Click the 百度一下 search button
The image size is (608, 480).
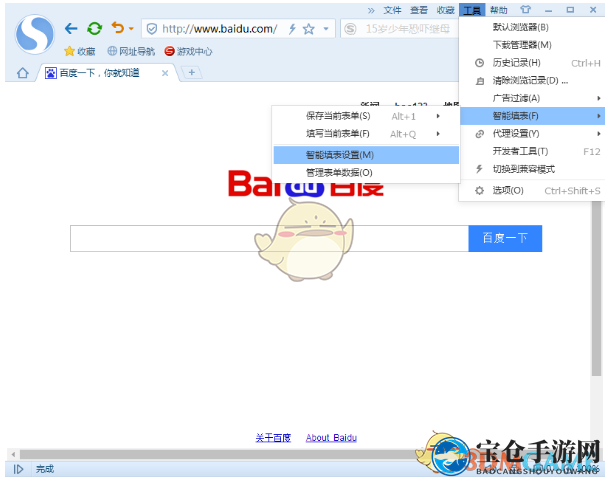coord(505,238)
